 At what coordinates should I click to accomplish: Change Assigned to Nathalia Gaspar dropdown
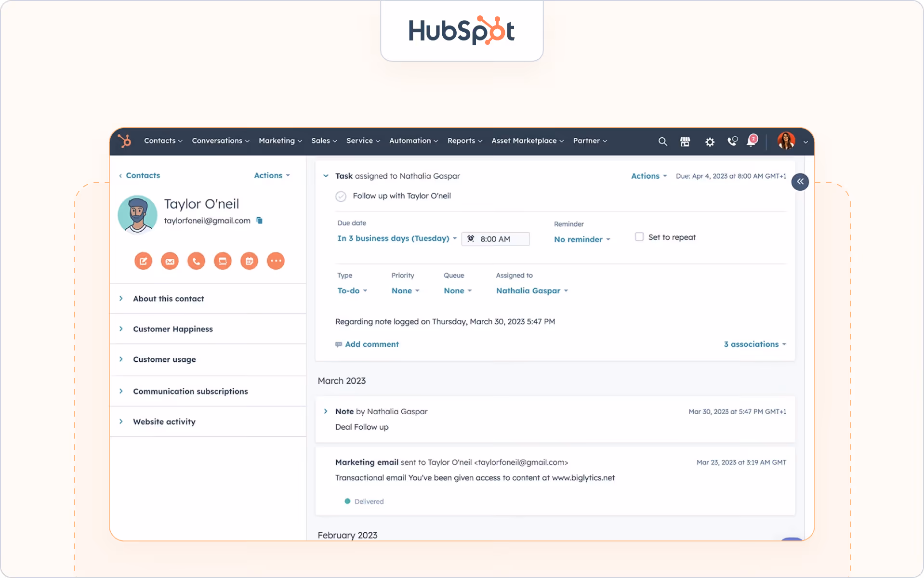pos(532,291)
